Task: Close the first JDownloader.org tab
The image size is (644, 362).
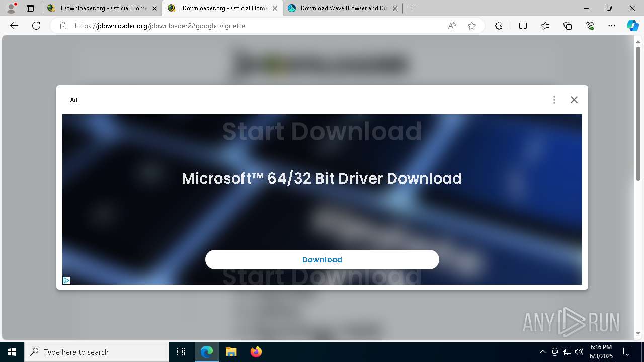Action: (155, 8)
